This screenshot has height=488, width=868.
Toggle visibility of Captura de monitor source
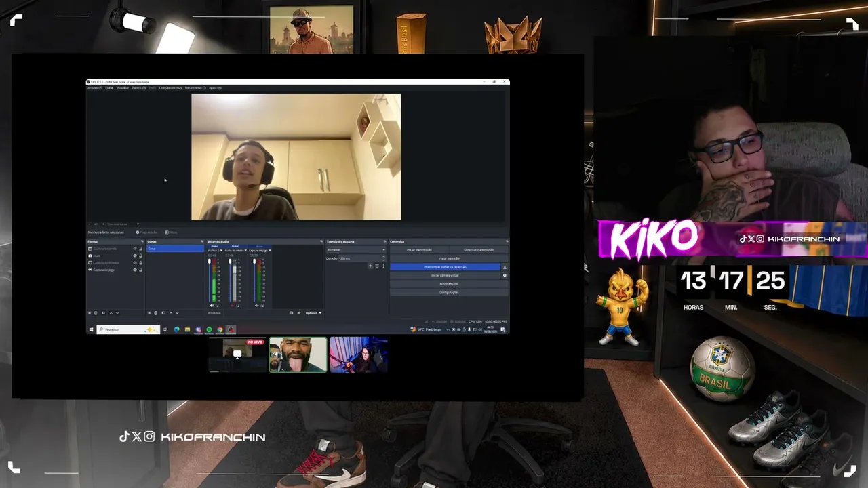[135, 263]
